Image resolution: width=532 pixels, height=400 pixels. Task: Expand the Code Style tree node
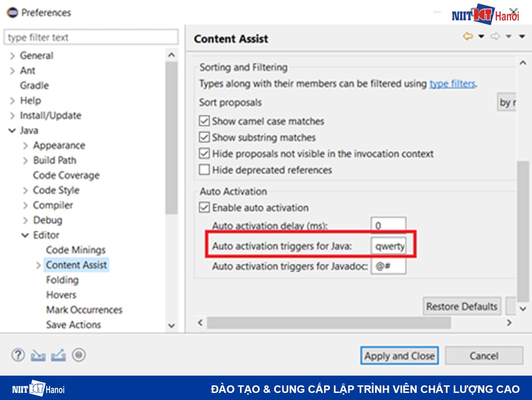(25, 190)
